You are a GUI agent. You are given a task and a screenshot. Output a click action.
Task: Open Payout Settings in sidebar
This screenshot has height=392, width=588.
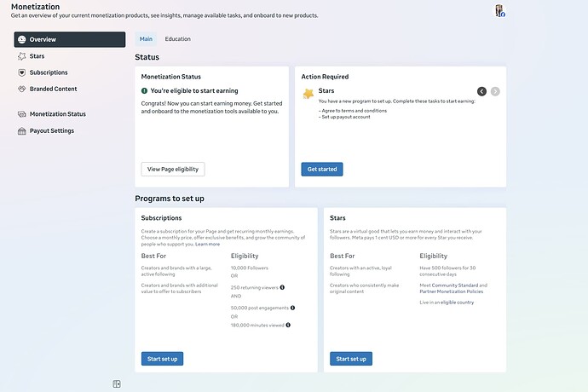click(x=52, y=131)
